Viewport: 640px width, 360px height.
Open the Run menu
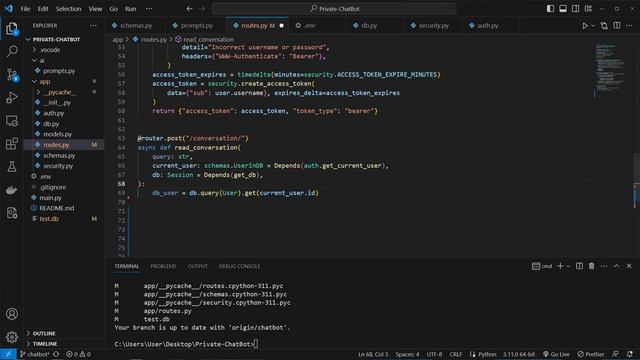(x=131, y=9)
